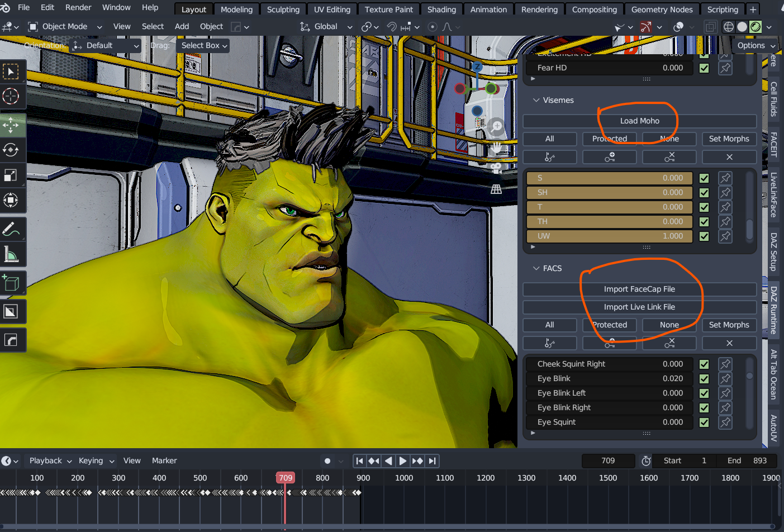The width and height of the screenshot is (784, 532).
Task: Pin the Eye Blink morph
Action: coord(725,378)
